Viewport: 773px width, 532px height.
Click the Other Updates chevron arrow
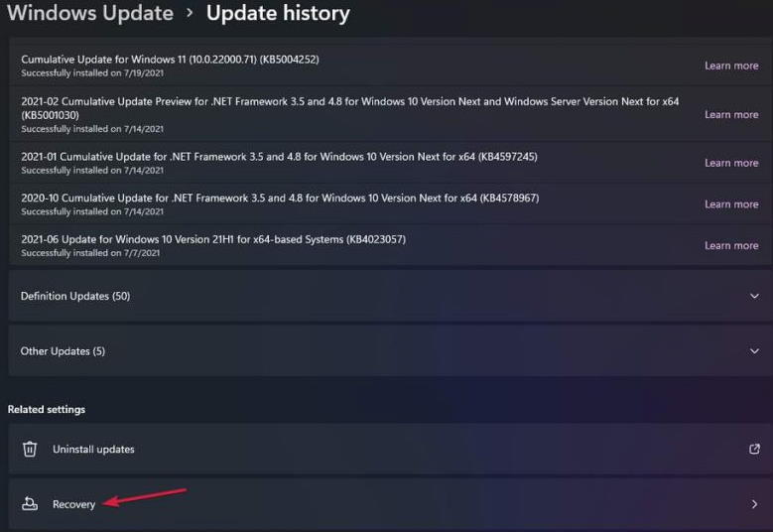pyautogui.click(x=754, y=351)
